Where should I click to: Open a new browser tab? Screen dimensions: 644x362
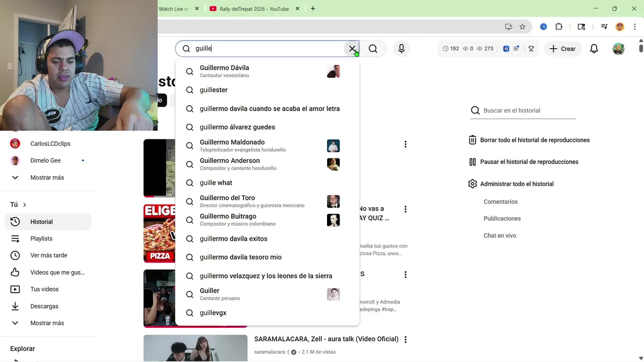click(x=313, y=9)
